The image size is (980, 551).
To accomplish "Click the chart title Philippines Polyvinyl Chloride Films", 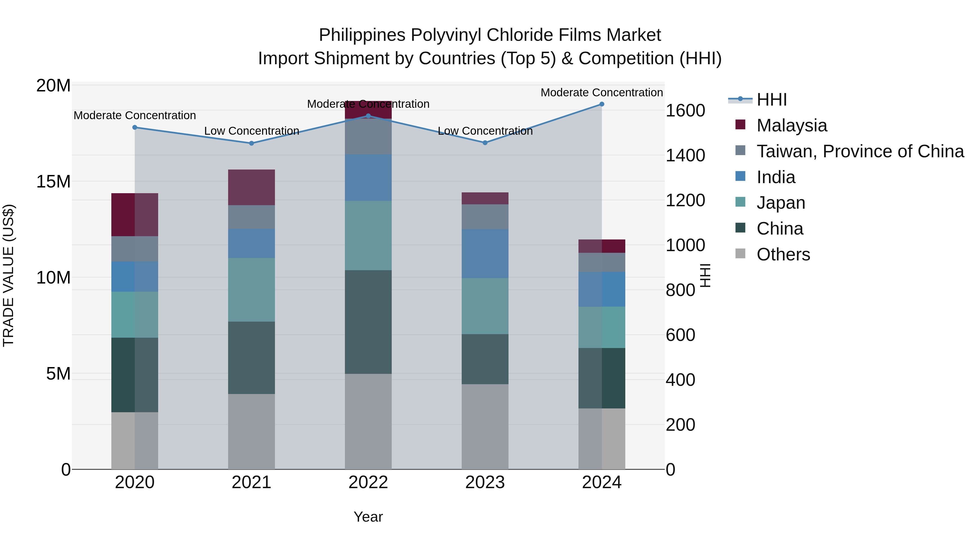I will coord(490,35).
